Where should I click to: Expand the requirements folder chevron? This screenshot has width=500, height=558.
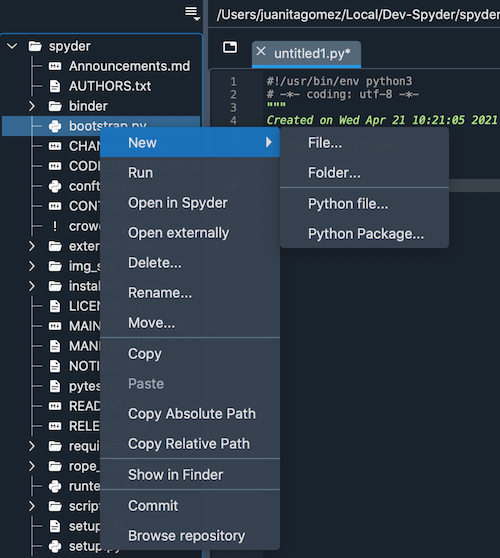(x=32, y=446)
